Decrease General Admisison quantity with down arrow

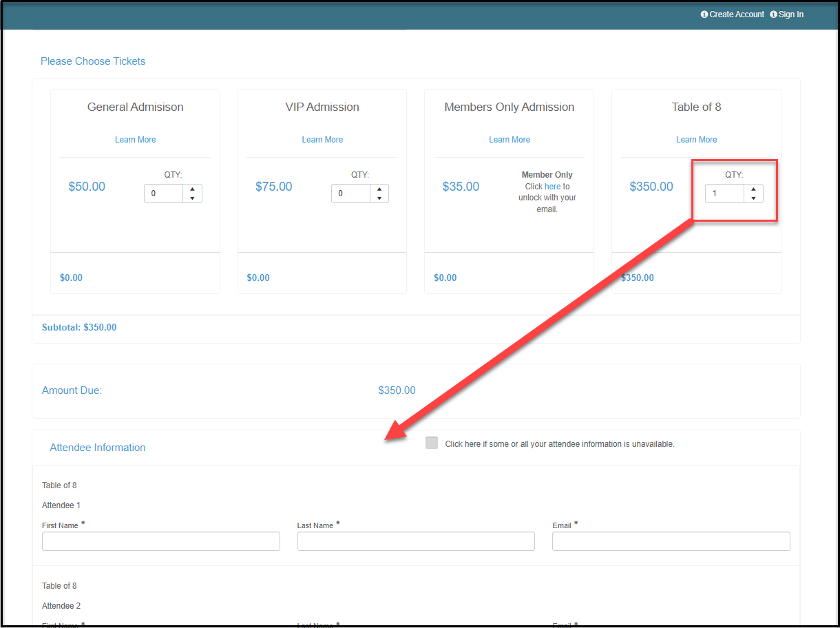point(192,198)
